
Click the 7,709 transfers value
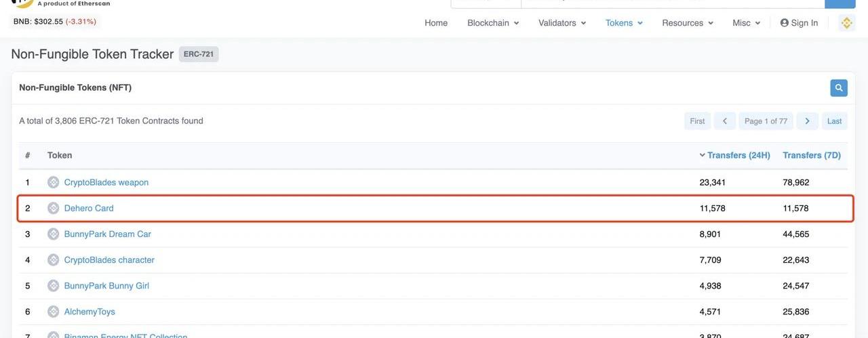(x=710, y=259)
